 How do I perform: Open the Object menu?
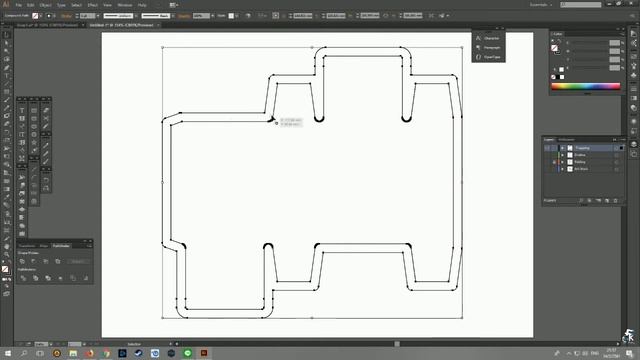tap(46, 5)
